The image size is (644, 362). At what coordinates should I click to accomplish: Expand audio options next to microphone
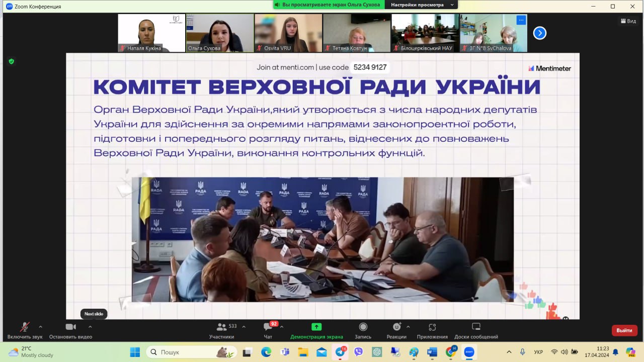pyautogui.click(x=40, y=327)
